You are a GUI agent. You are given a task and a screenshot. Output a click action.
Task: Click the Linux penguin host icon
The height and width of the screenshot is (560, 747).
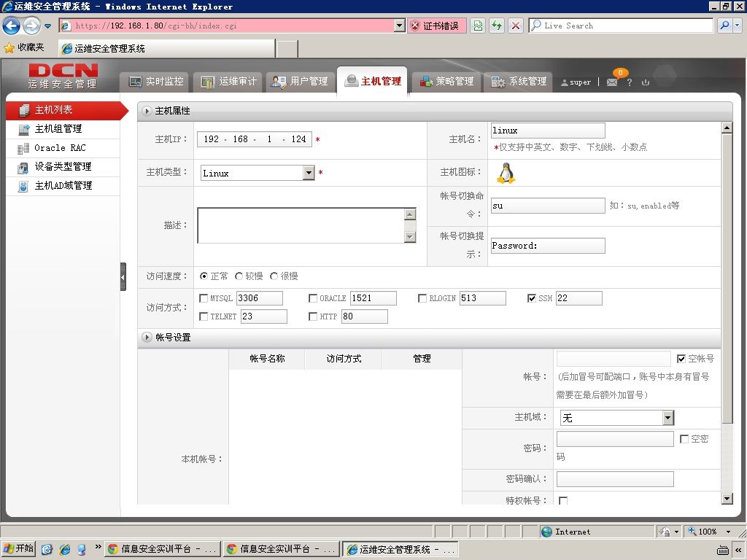[506, 173]
